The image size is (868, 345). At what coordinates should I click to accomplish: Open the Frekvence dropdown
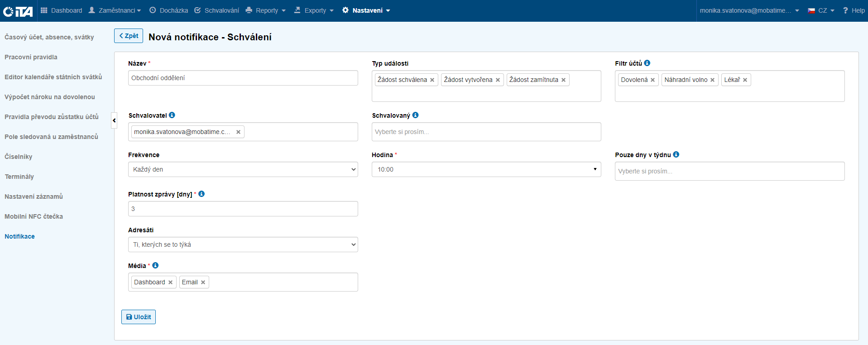(x=243, y=169)
